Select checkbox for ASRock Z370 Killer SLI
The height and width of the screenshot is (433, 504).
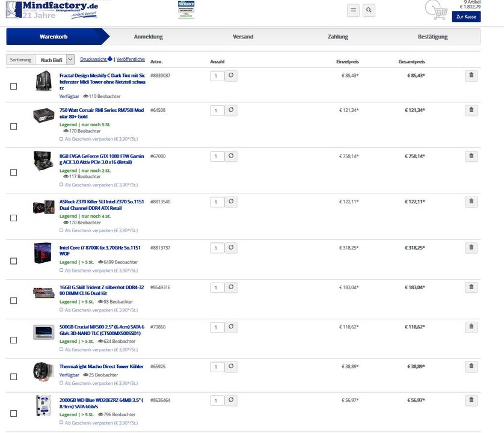click(14, 218)
